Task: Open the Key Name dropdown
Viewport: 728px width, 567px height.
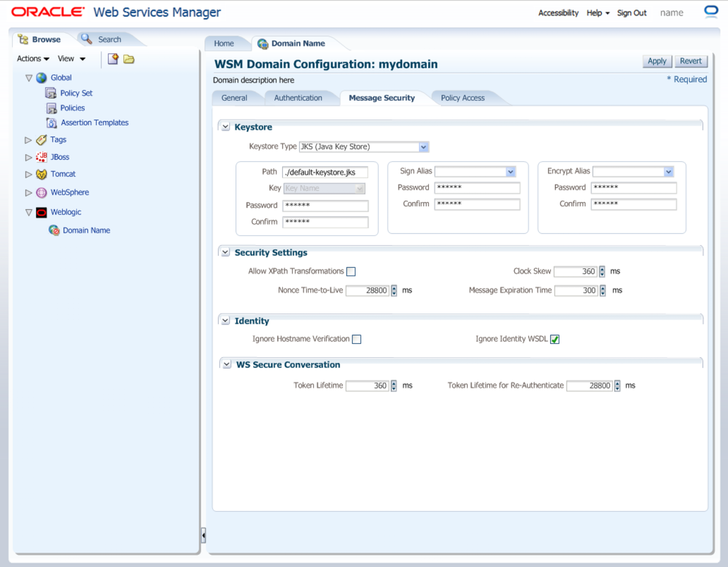Action: tap(360, 188)
